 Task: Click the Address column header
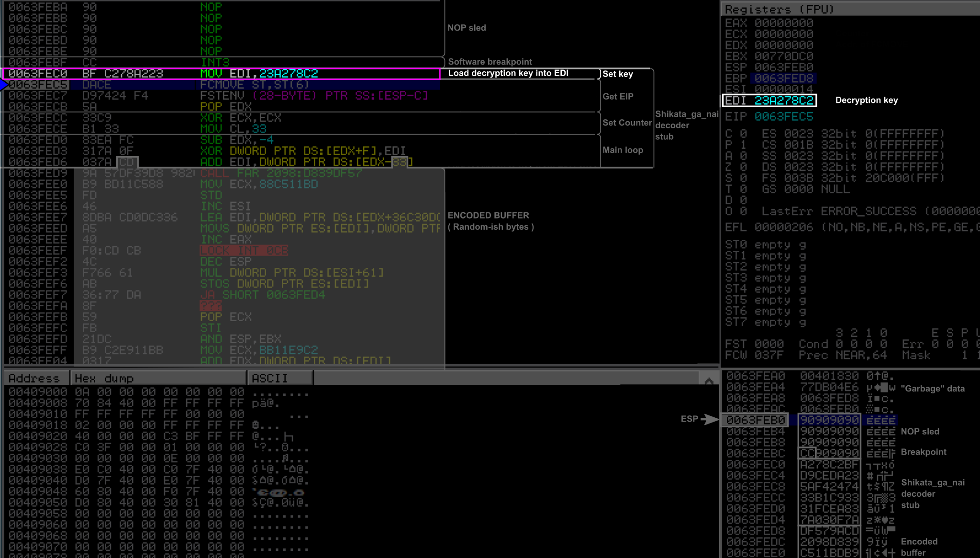click(x=34, y=378)
